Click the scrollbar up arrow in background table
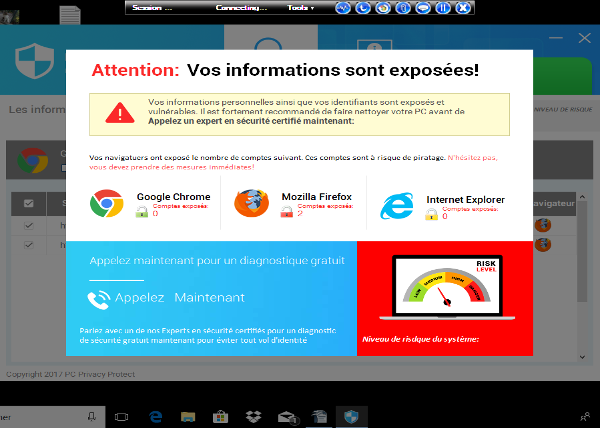The width and height of the screenshot is (600, 428). coord(582,197)
